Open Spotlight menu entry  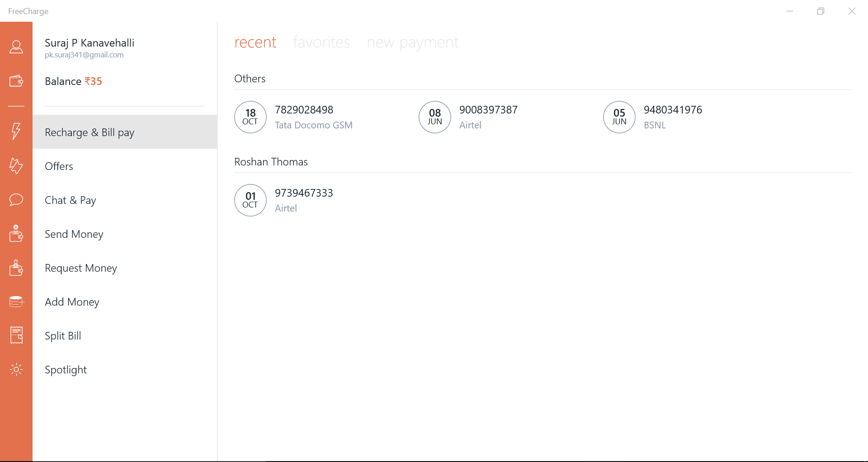click(x=125, y=369)
